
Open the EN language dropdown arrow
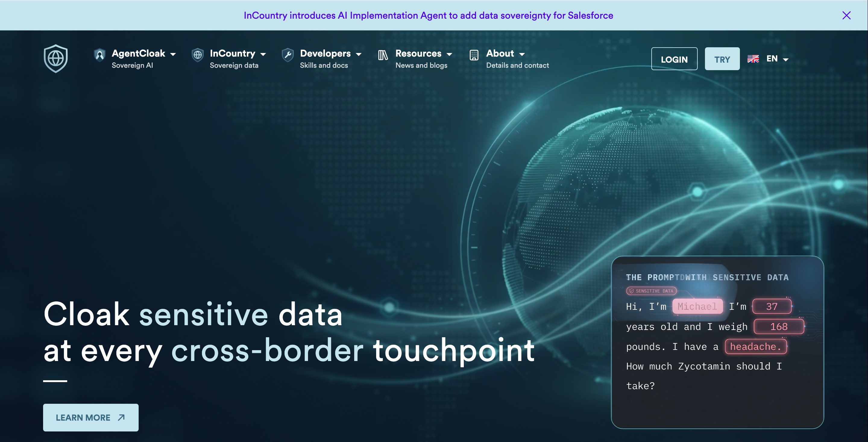(785, 60)
